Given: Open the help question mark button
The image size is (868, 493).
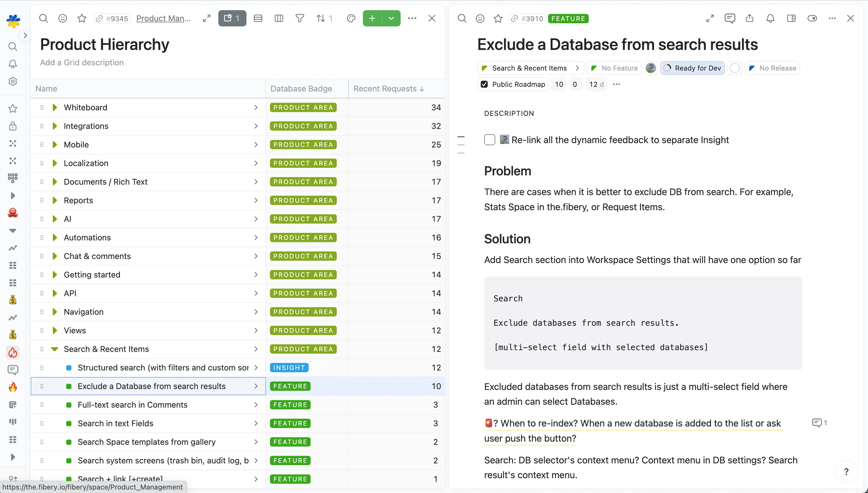Looking at the screenshot, I should pyautogui.click(x=846, y=472).
